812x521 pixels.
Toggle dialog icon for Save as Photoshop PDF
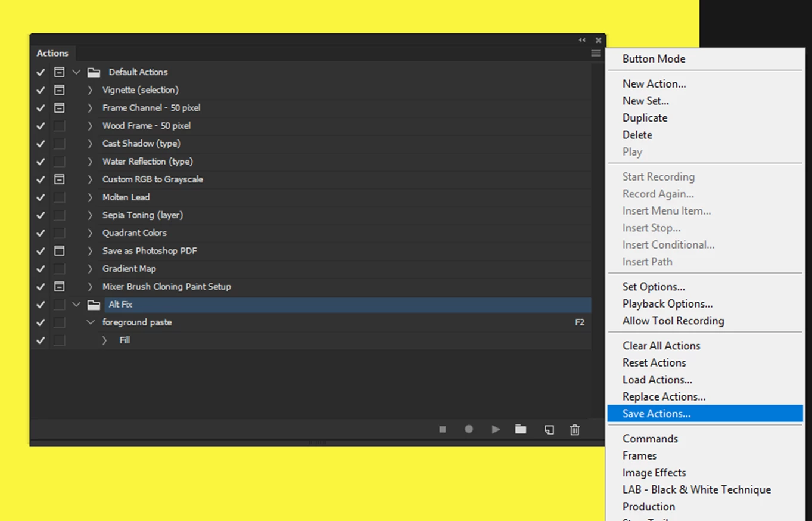click(59, 251)
